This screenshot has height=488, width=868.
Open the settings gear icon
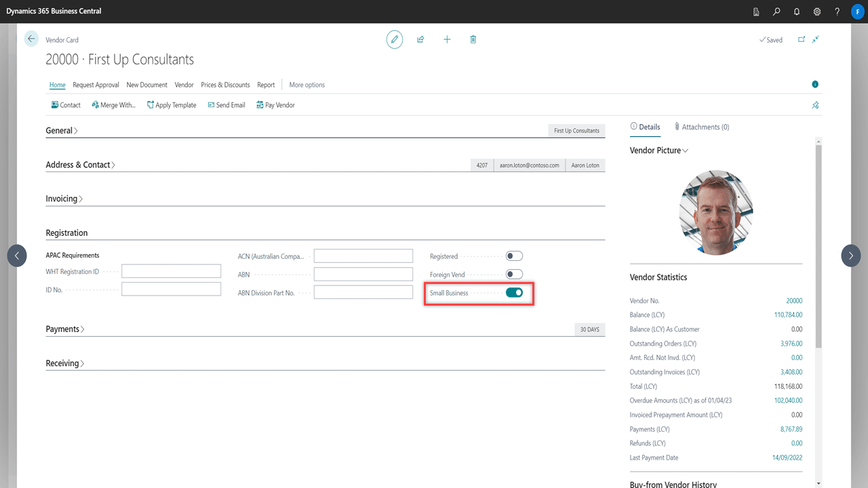pyautogui.click(x=817, y=12)
